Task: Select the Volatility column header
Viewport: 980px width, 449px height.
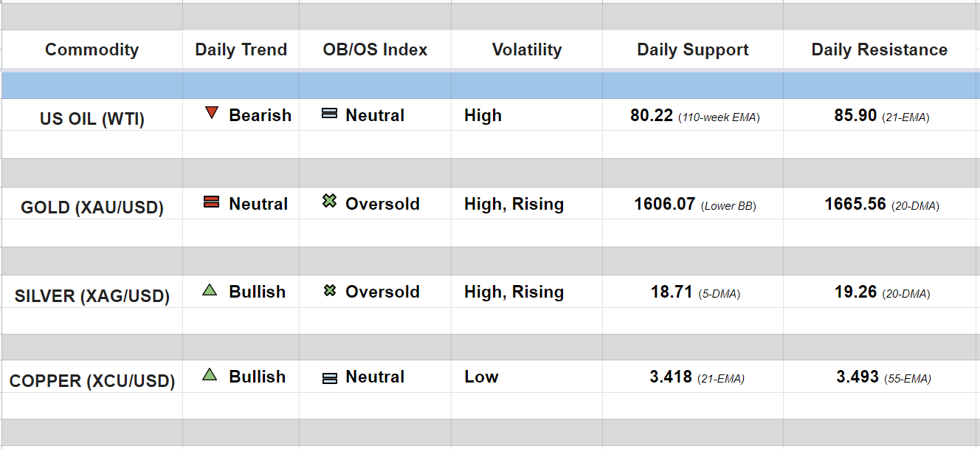Action: [x=526, y=49]
